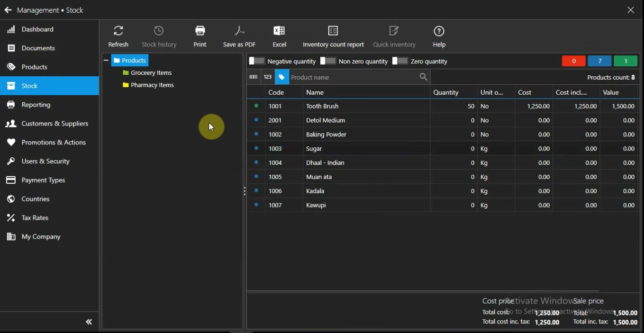644x333 pixels.
Task: Click the green non-zero count badge
Action: [626, 61]
